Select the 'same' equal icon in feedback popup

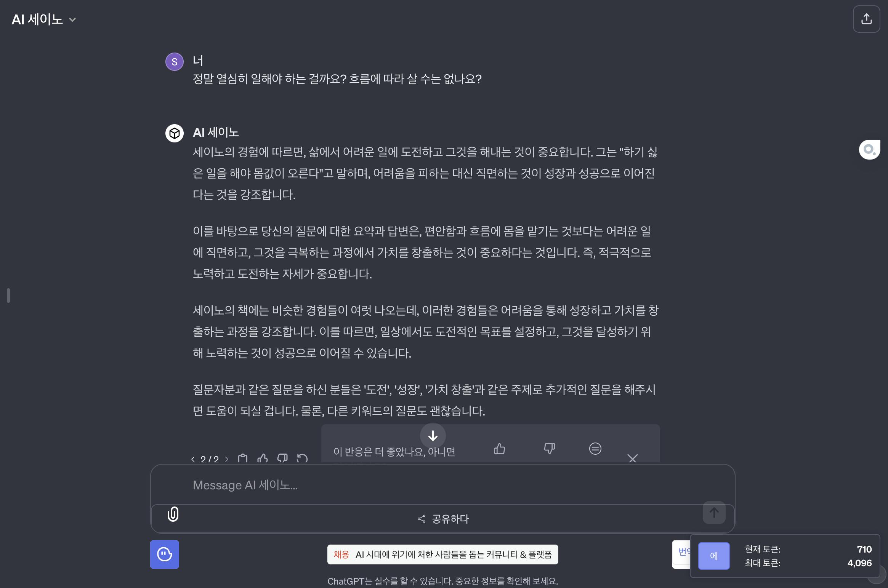click(x=595, y=449)
